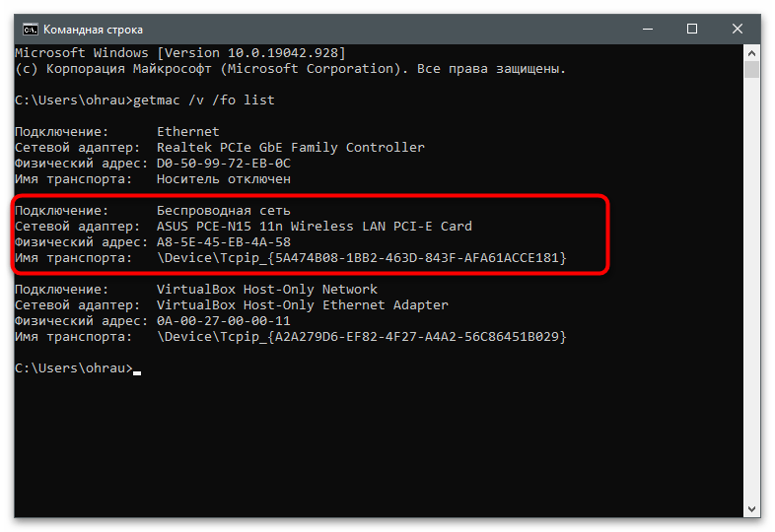This screenshot has width=775, height=532.
Task: Click the Windows version line at top
Action: click(x=179, y=53)
